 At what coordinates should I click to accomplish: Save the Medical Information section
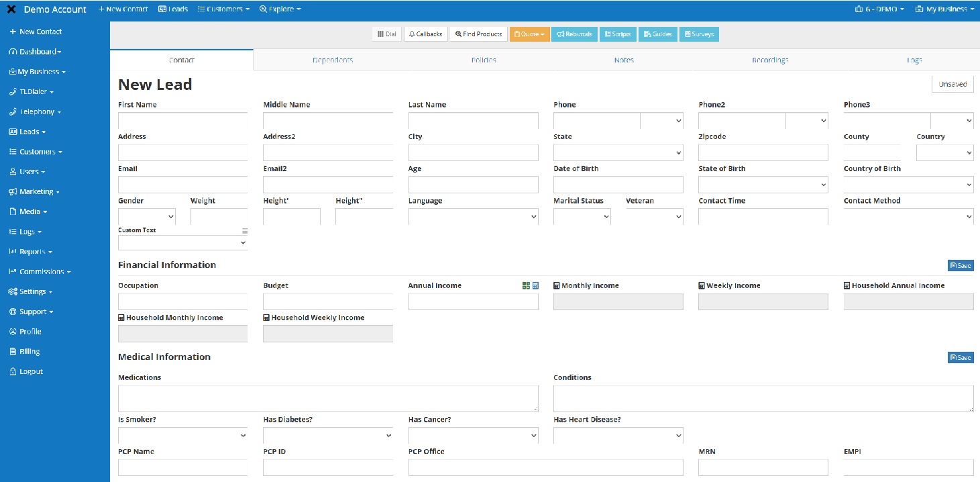point(961,358)
